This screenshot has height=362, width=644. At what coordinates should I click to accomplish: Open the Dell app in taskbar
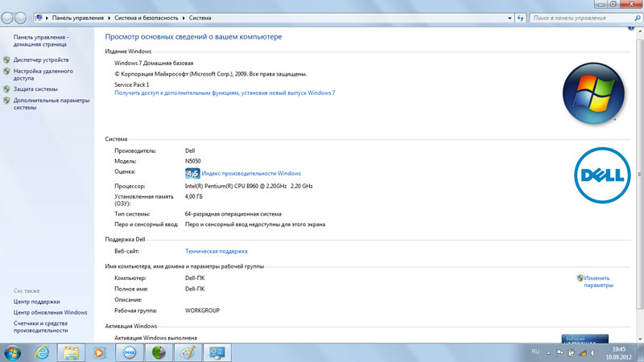(x=130, y=352)
